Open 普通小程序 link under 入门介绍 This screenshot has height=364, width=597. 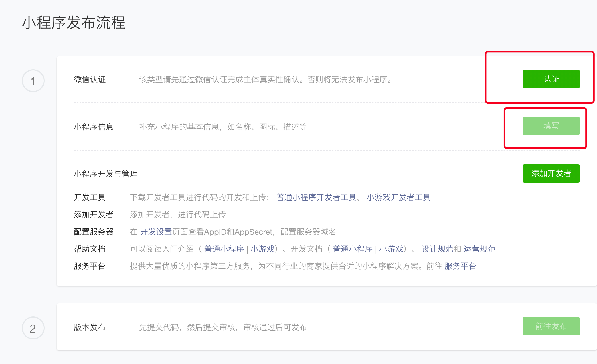point(224,249)
